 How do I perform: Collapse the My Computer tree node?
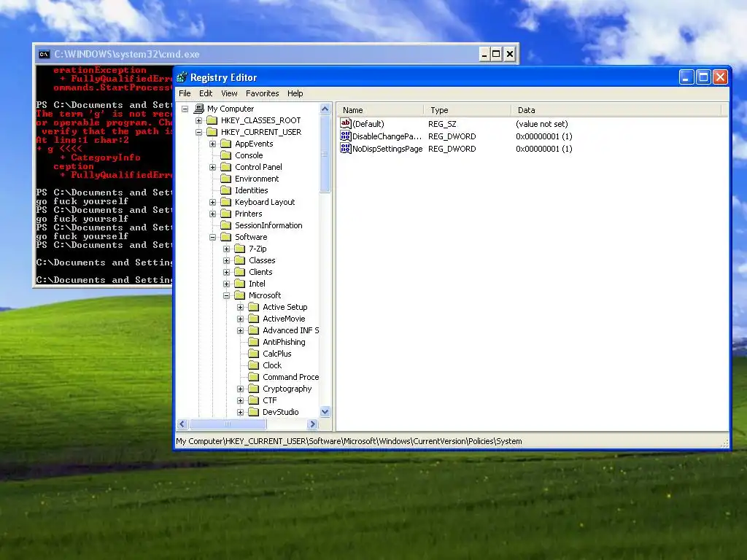coord(185,109)
